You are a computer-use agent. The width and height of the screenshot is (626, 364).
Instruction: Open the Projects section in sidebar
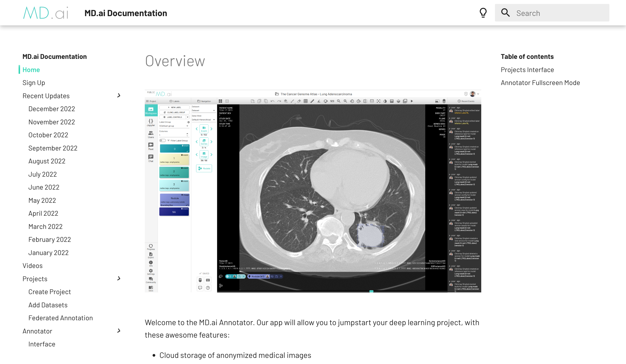[35, 279]
